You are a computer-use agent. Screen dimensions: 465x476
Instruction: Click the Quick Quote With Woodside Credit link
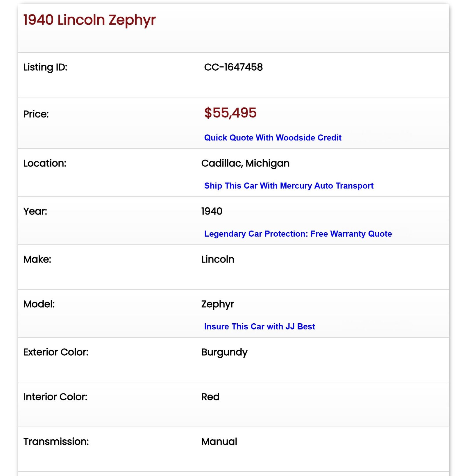point(272,138)
